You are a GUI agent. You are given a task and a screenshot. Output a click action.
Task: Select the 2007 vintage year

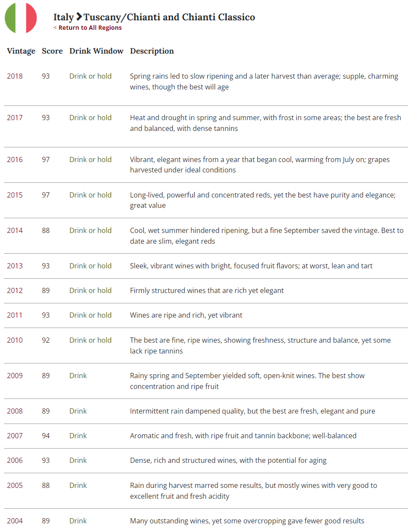pyautogui.click(x=15, y=436)
